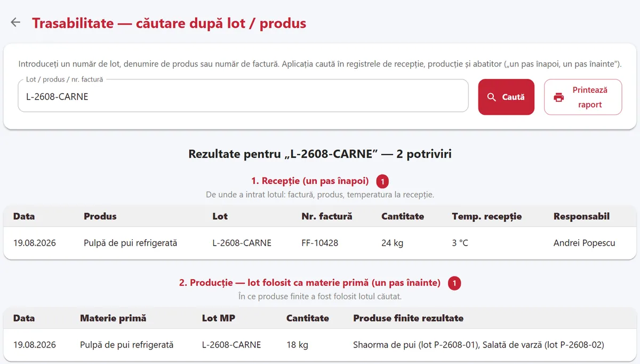Click Cantitate header in Recepție table

(403, 216)
